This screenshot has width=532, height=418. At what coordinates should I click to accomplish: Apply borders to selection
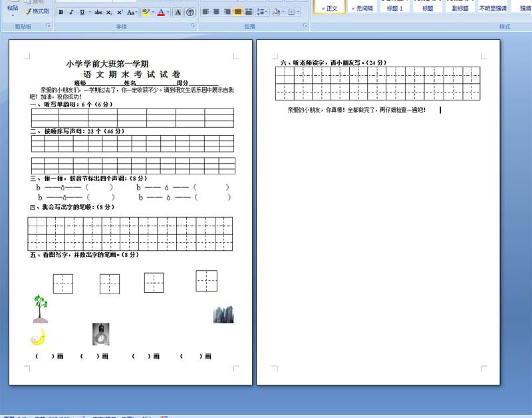tap(291, 12)
